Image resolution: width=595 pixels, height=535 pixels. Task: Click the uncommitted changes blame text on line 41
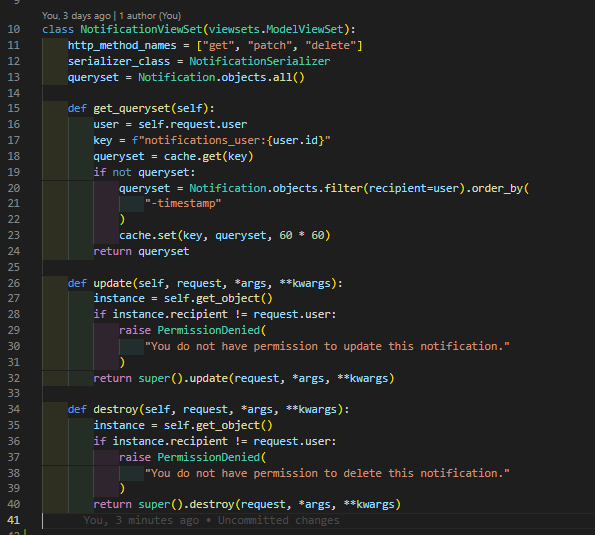[x=211, y=520]
